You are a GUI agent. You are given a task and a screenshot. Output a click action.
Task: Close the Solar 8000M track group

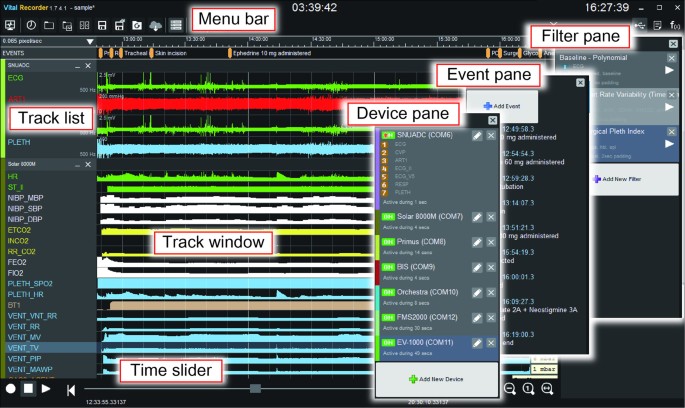[x=88, y=164]
